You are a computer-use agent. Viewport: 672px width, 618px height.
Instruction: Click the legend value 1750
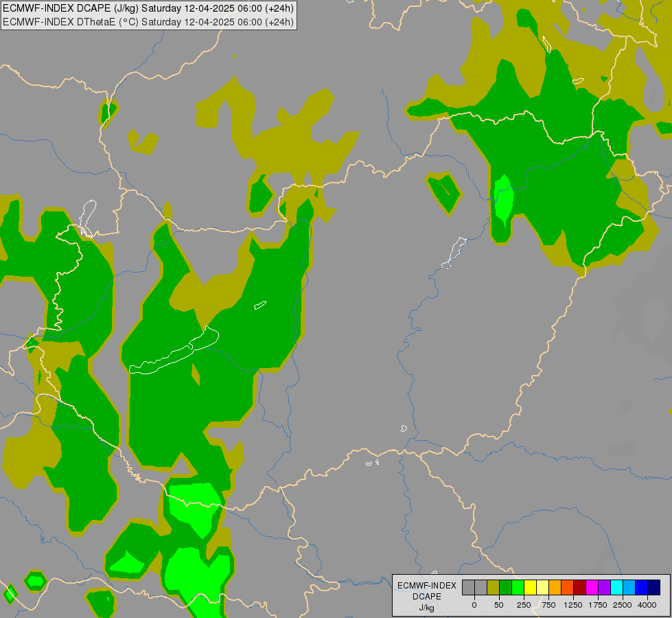pos(598,605)
